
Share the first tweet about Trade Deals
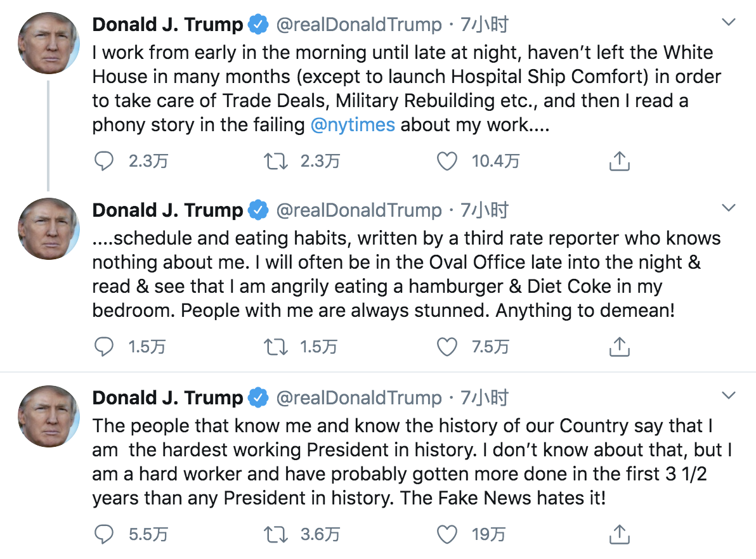619,161
